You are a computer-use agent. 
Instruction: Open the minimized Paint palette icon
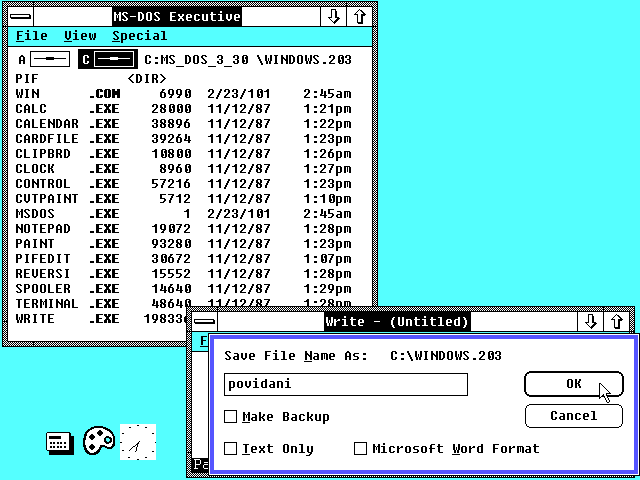(99, 441)
